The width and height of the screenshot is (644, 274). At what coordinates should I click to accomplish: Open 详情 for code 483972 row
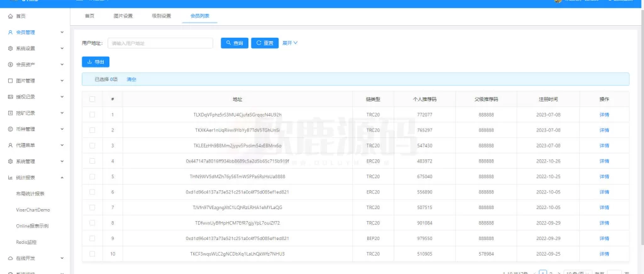(x=604, y=161)
